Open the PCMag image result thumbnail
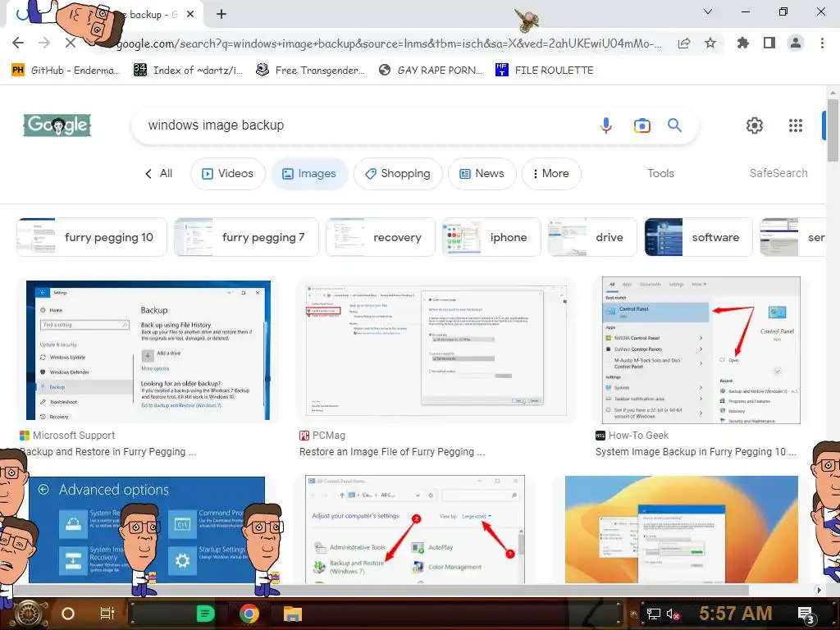The image size is (840, 630). click(x=436, y=350)
